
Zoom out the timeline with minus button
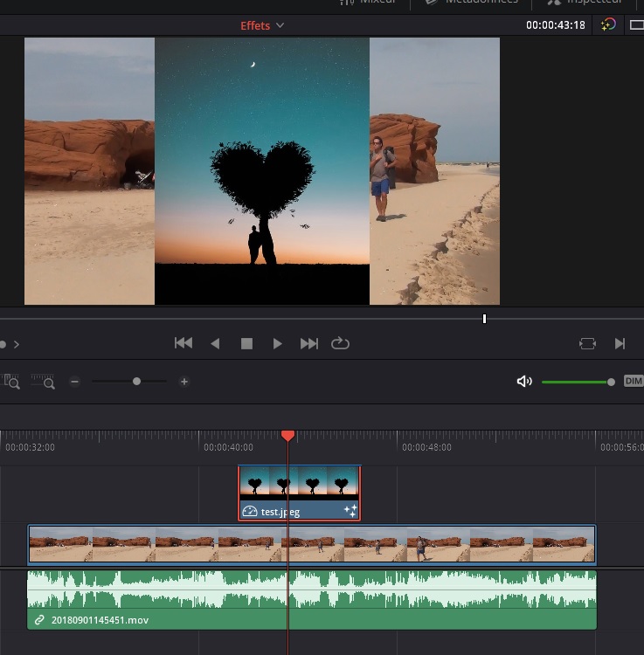point(75,382)
